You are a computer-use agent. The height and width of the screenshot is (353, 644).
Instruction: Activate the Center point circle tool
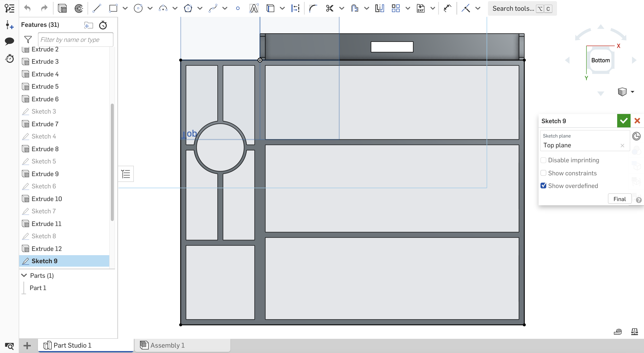click(138, 8)
